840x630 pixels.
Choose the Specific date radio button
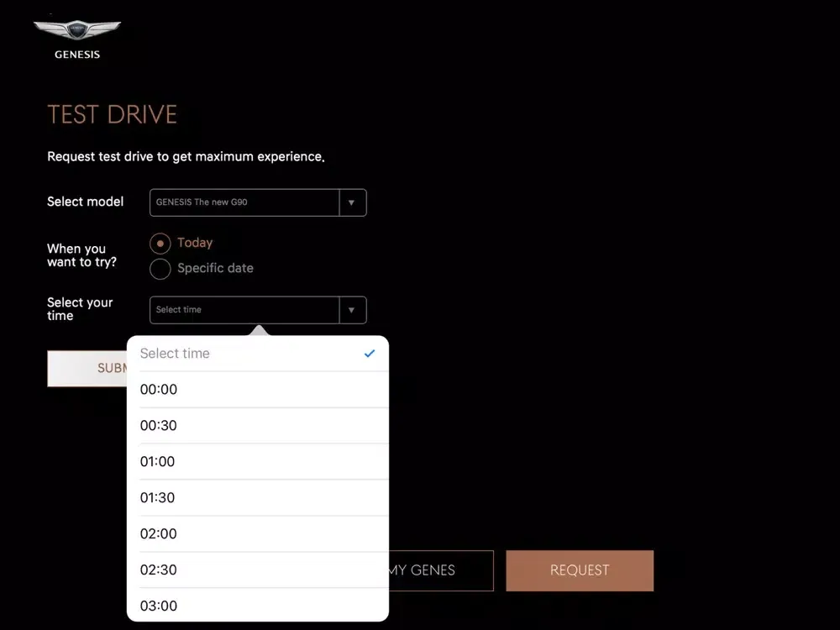click(x=160, y=269)
